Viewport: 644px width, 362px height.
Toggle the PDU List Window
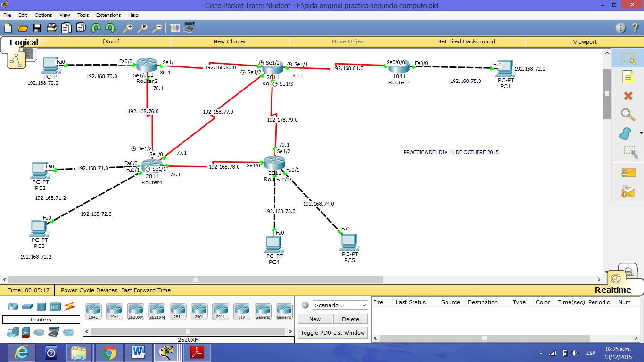pyautogui.click(x=332, y=332)
